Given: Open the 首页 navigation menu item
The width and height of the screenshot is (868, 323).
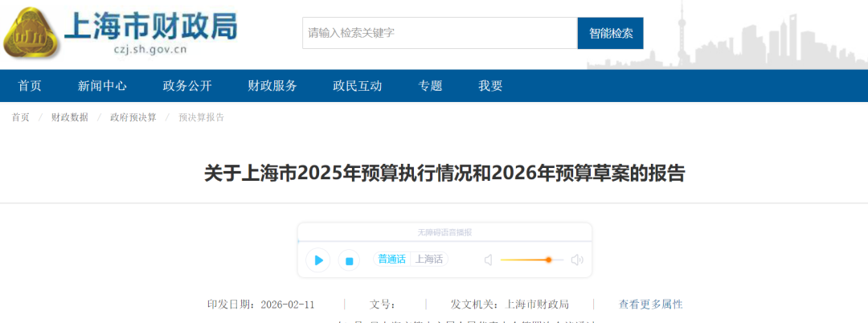Looking at the screenshot, I should coord(30,86).
